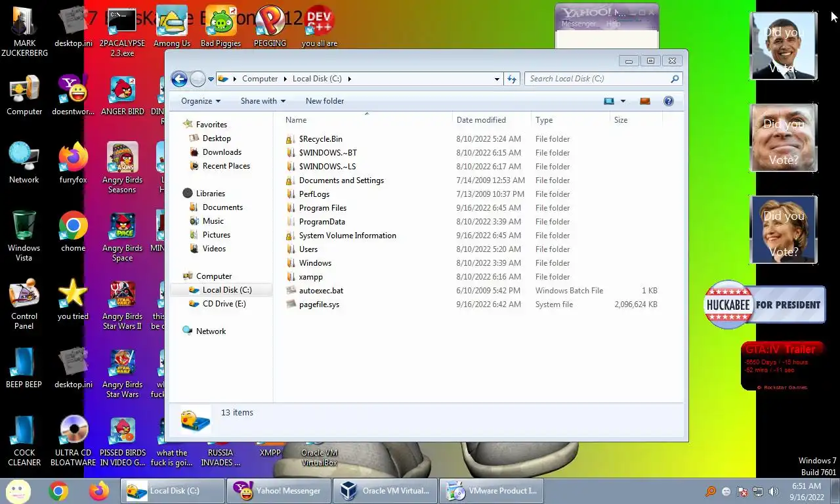This screenshot has height=504, width=840.
Task: Click the change view icon in toolbar
Action: 609,101
